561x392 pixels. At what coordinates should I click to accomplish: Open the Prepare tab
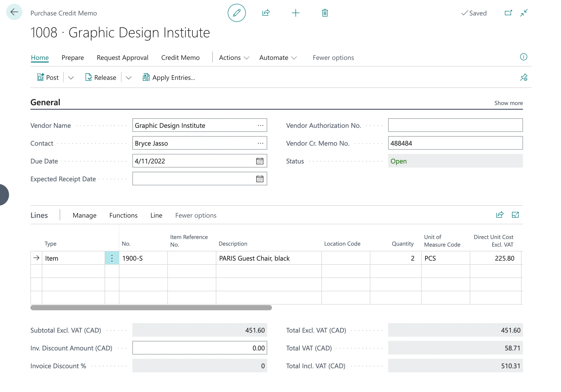(x=73, y=58)
